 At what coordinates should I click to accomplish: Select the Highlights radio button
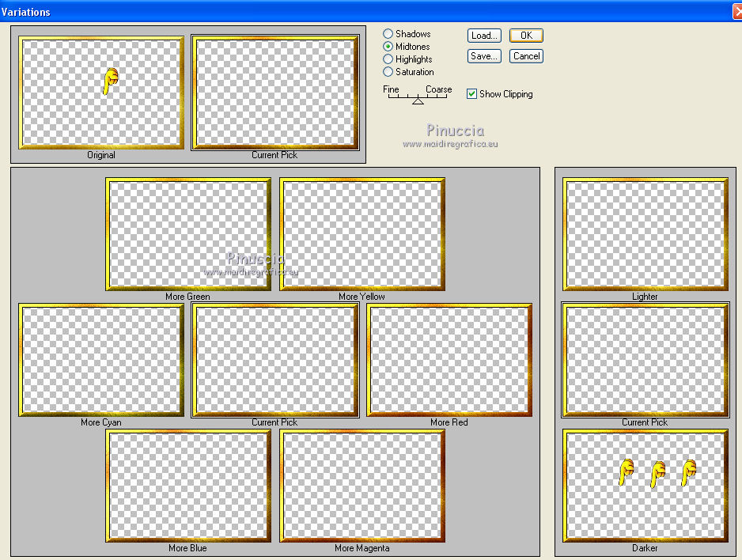tap(388, 59)
